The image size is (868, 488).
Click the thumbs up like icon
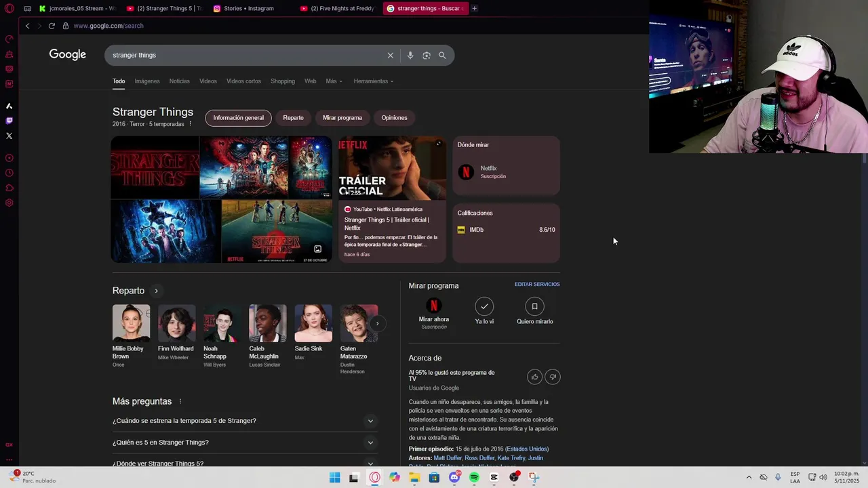pos(534,377)
